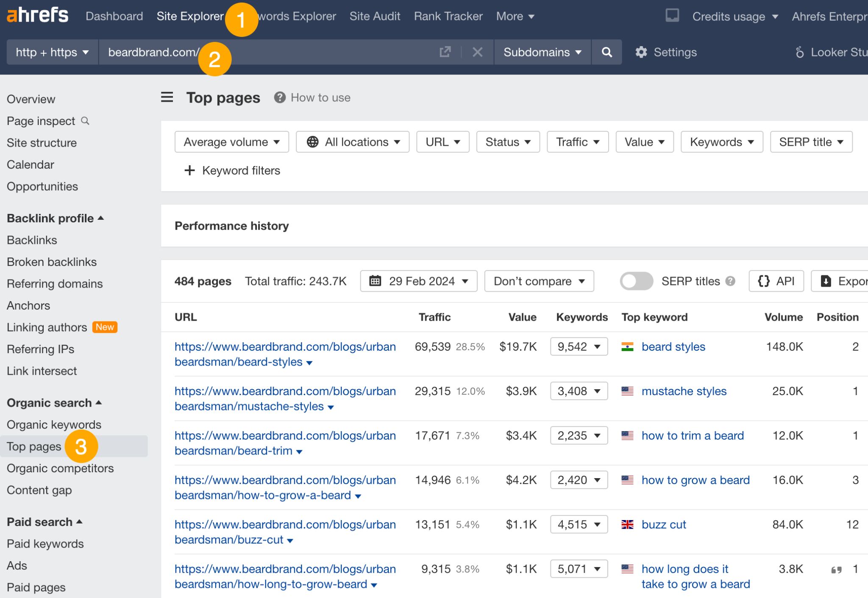Click the search magnifier to run search
The image size is (868, 598).
pyautogui.click(x=606, y=52)
